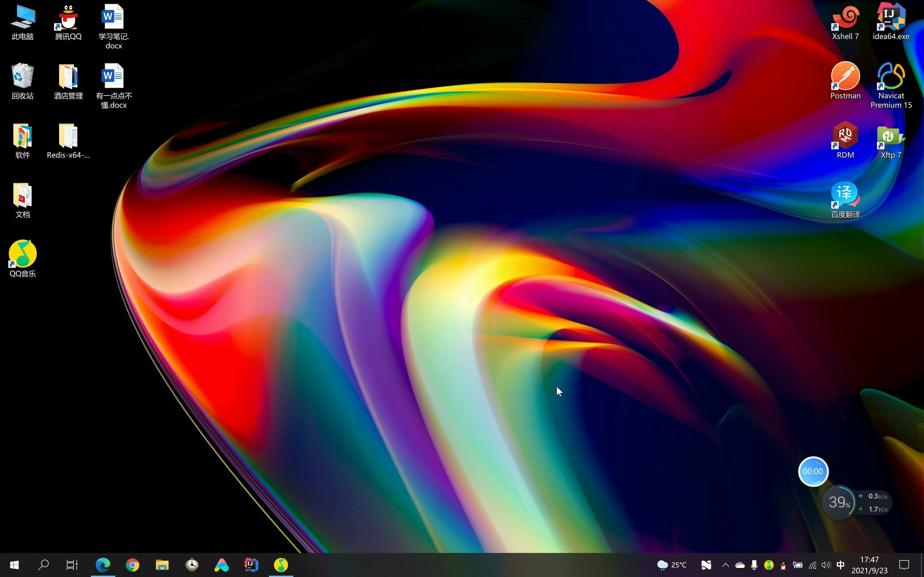Viewport: 924px width, 577px height.
Task: Expand the hidden system tray icons chevron
Action: (x=725, y=565)
